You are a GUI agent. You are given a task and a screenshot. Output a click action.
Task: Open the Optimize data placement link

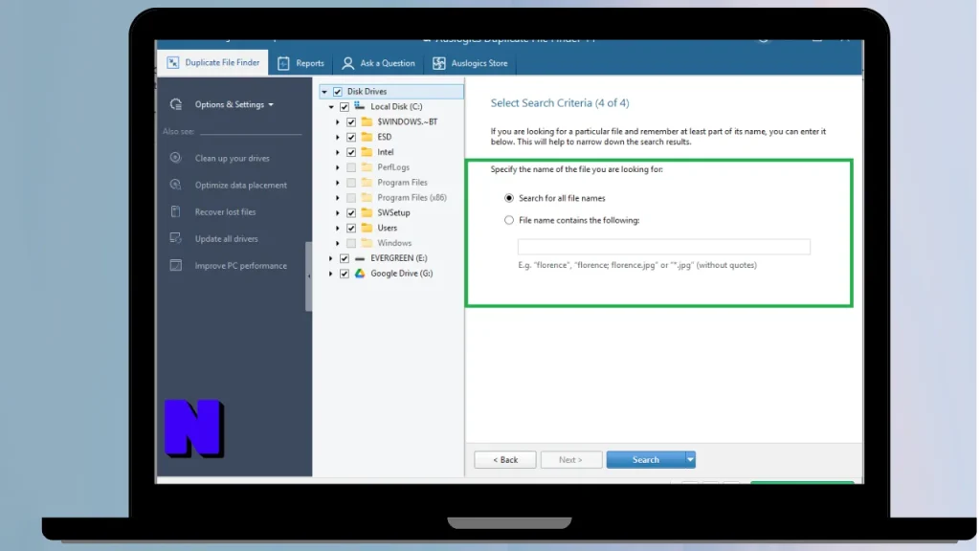pyautogui.click(x=240, y=185)
